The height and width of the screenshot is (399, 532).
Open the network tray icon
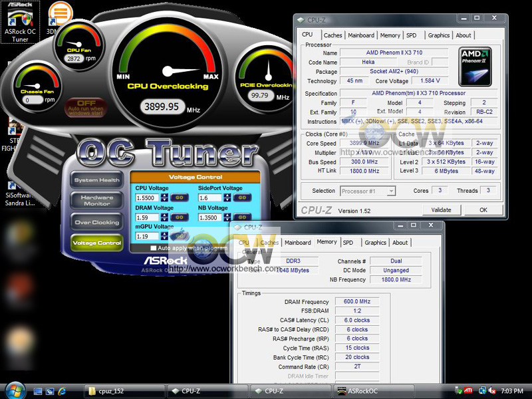coord(481,391)
